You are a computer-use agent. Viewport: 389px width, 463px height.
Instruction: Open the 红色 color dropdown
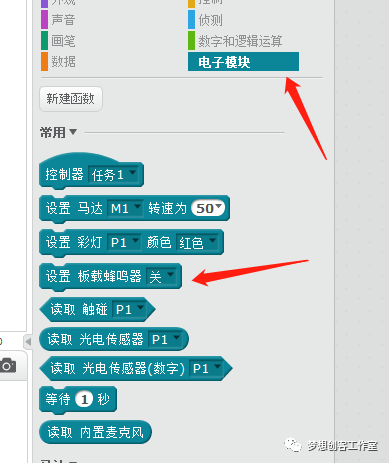197,242
